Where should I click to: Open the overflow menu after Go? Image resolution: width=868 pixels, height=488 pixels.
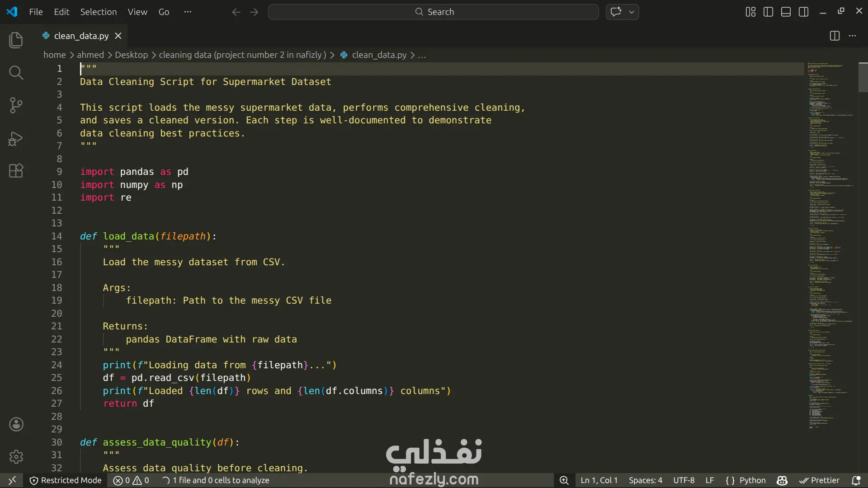click(x=188, y=12)
